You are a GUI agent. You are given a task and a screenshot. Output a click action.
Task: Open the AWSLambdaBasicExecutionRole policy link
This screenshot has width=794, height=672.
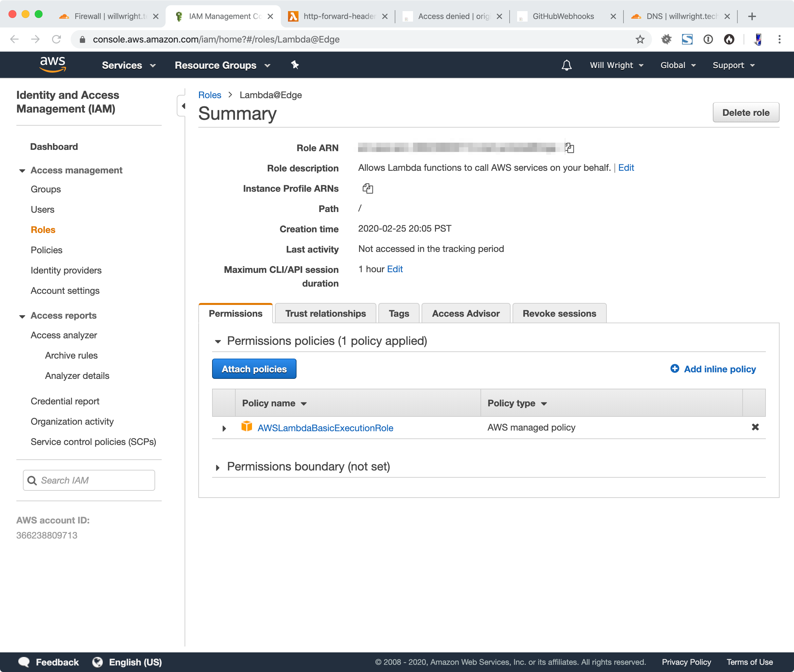coord(325,428)
